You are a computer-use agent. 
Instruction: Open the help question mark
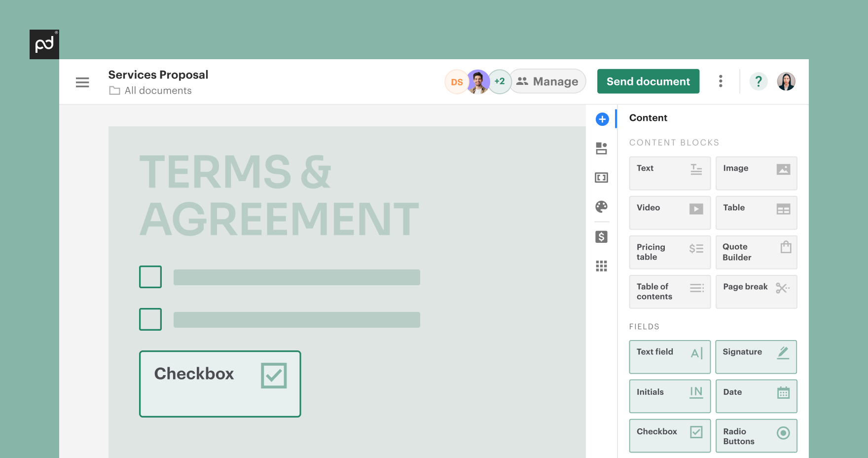click(759, 81)
